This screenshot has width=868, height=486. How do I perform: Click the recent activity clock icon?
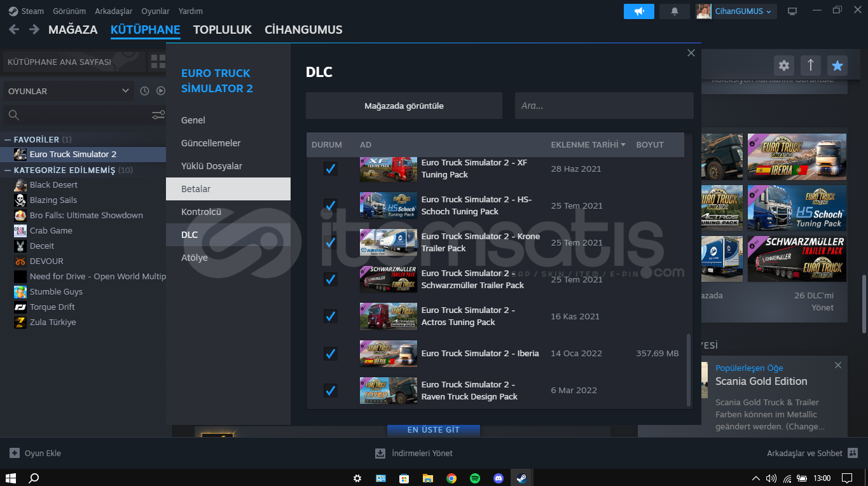(x=144, y=91)
